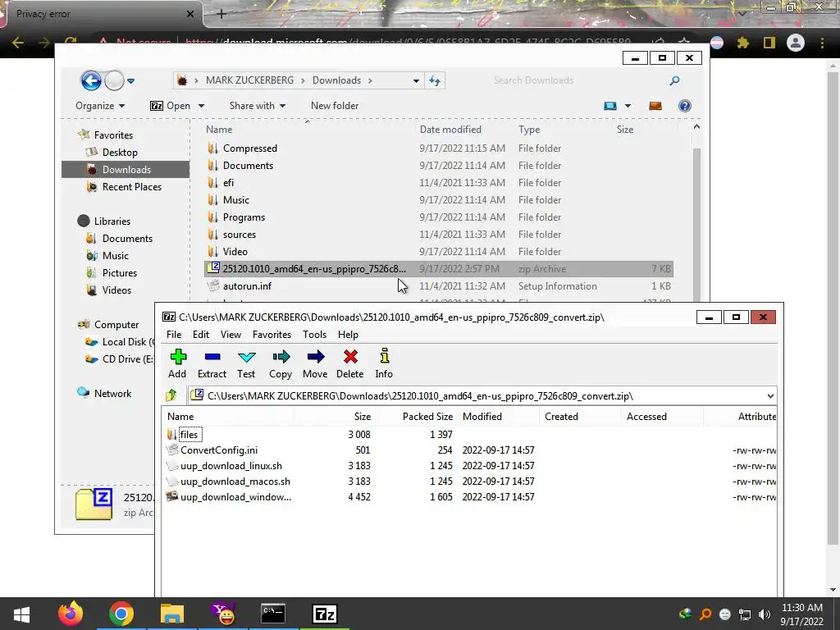Refresh the Downloads folder in Explorer
Screen dimensions: 840x630
pyautogui.click(x=435, y=81)
